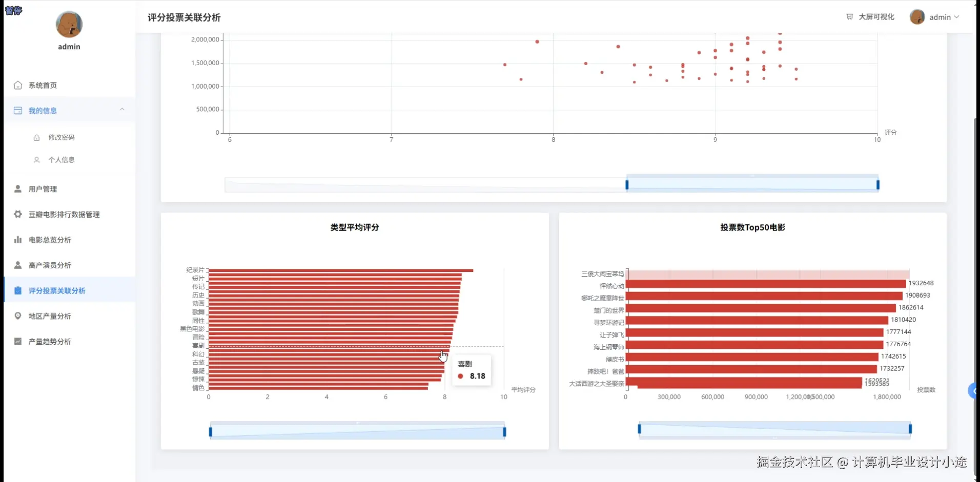Click the 摔跤吧！爸爸 bar with 1732257
980x482 pixels.
pos(751,369)
